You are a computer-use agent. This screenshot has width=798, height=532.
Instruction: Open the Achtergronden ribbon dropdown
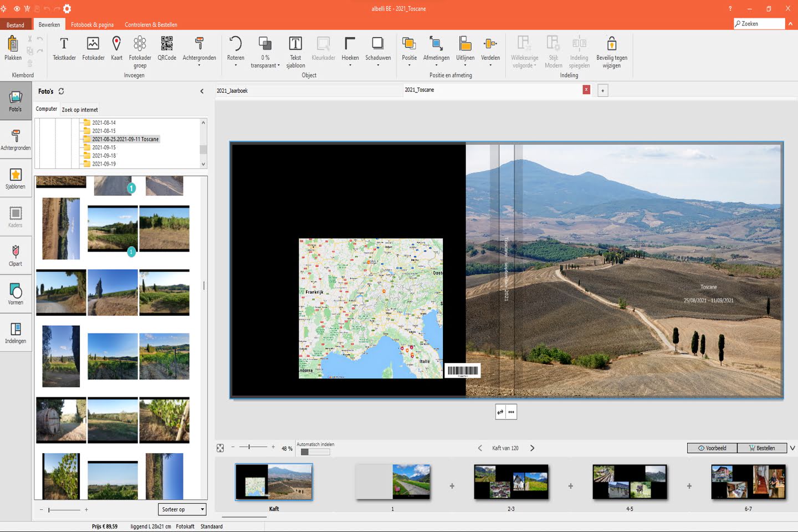(x=199, y=52)
